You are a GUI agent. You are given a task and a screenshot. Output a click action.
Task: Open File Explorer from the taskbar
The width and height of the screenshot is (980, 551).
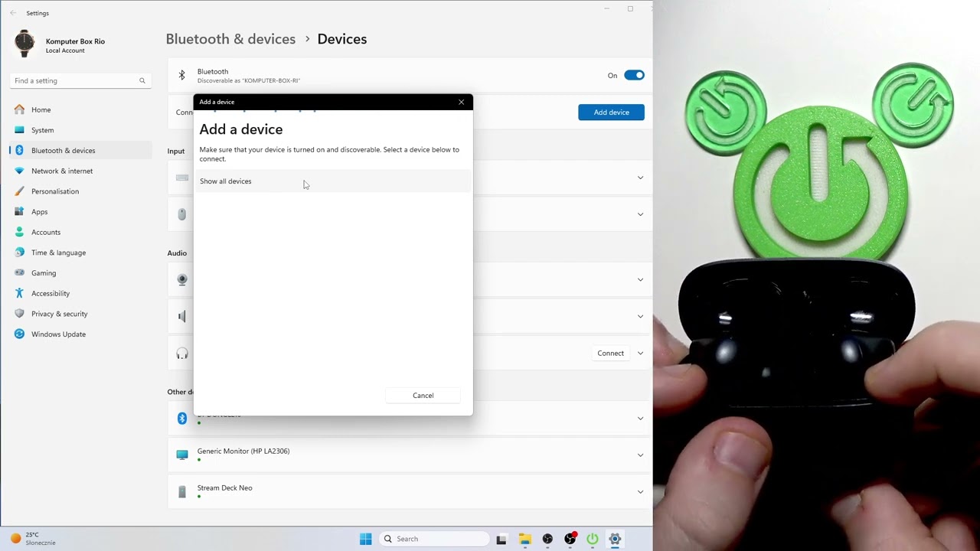(x=524, y=539)
